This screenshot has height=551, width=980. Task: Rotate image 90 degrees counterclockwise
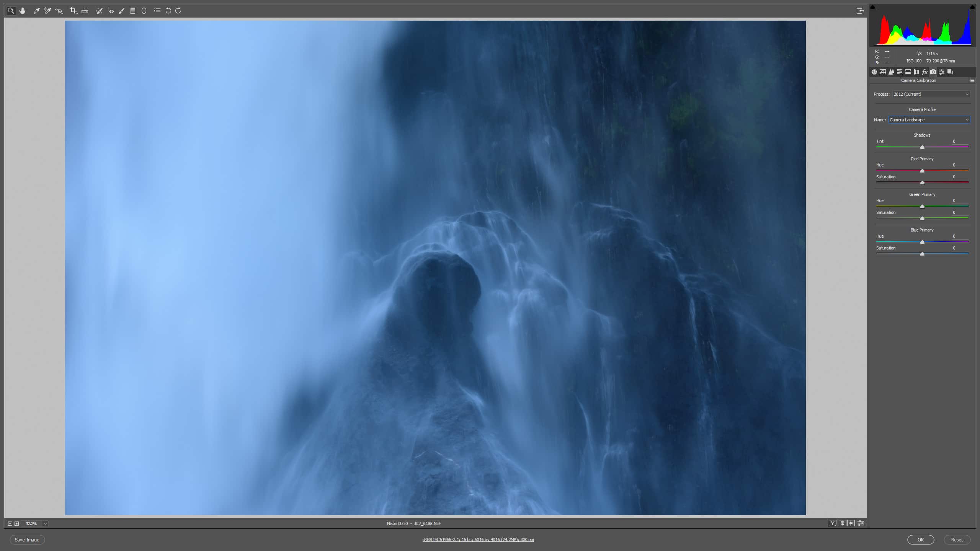[168, 11]
